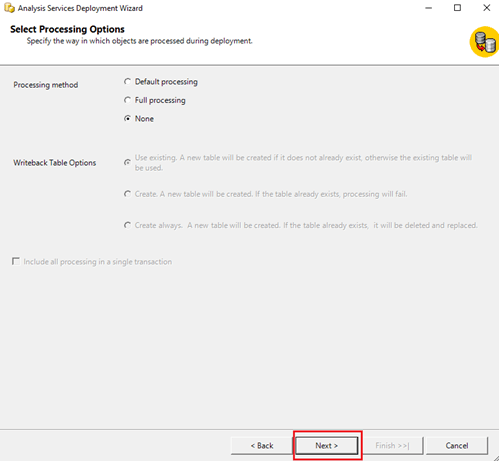Go to previous page with < Back
Screen dimensions: 499x461
click(262, 446)
